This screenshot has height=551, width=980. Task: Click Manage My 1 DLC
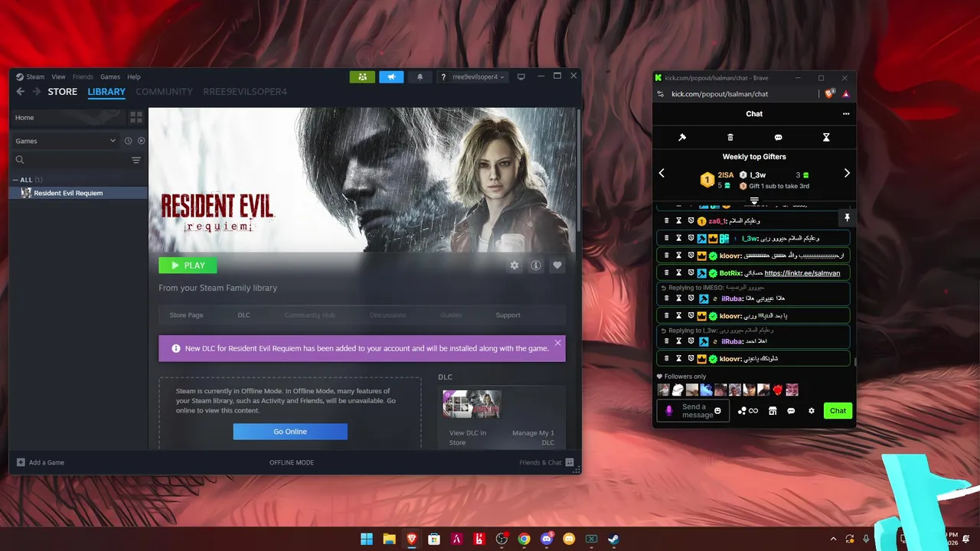[x=533, y=438]
